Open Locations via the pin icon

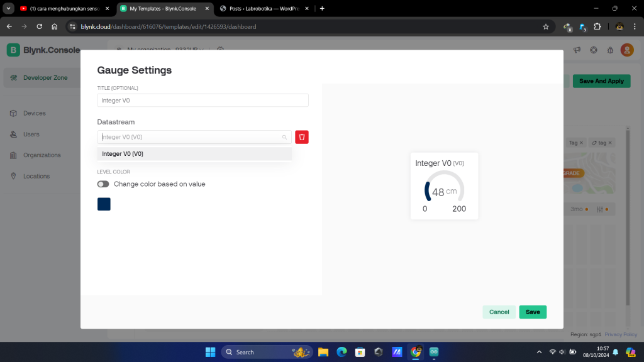[13, 176]
